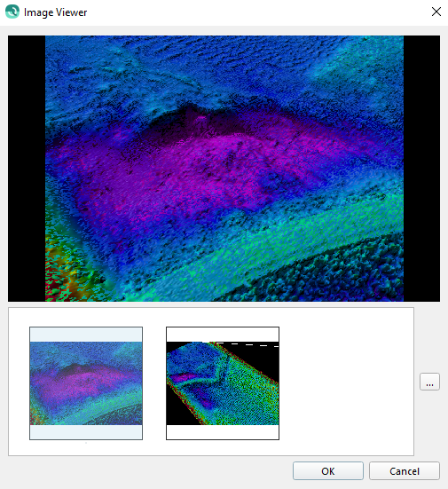Click the white strip below second thumbnail's image
This screenshot has height=489, width=448.
pos(223,432)
